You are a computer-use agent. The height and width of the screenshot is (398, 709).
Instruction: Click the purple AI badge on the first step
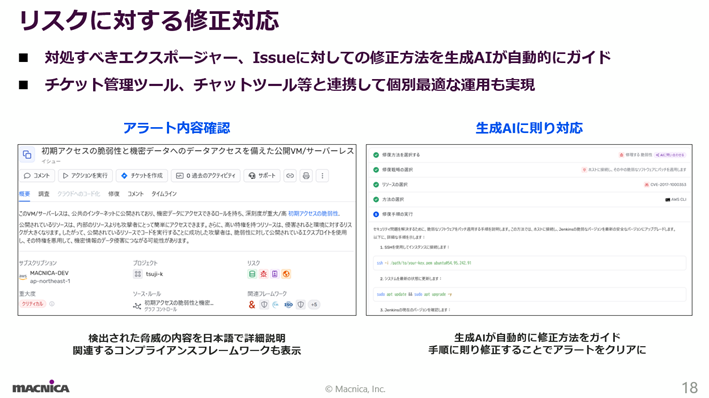[x=670, y=155]
